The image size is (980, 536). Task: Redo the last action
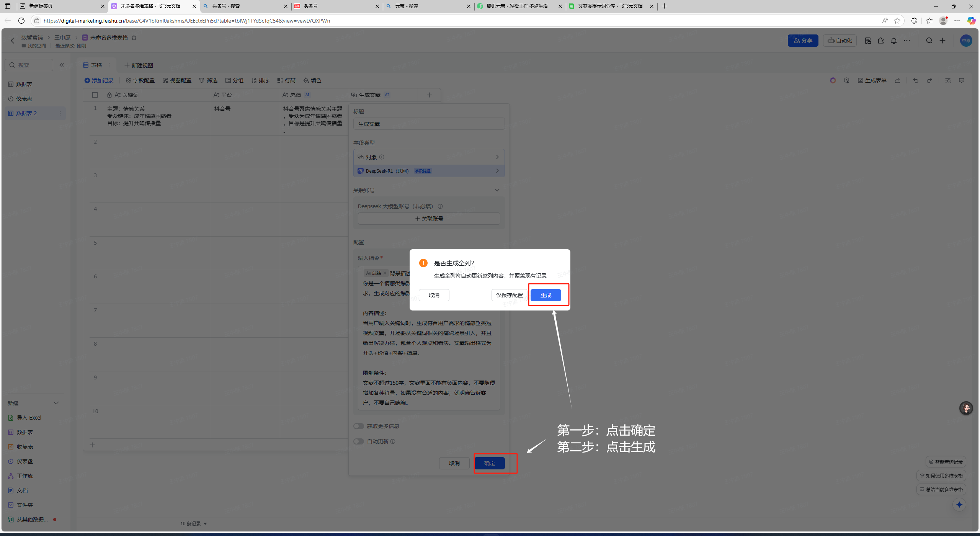pos(929,80)
